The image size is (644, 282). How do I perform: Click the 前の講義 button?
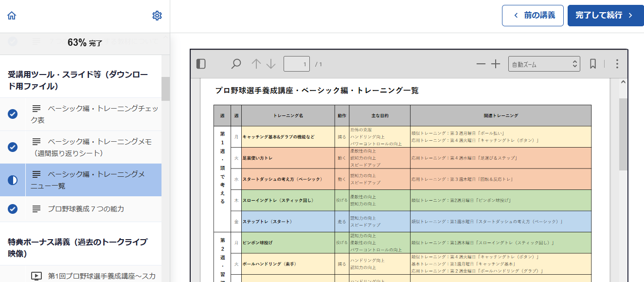[x=533, y=16]
